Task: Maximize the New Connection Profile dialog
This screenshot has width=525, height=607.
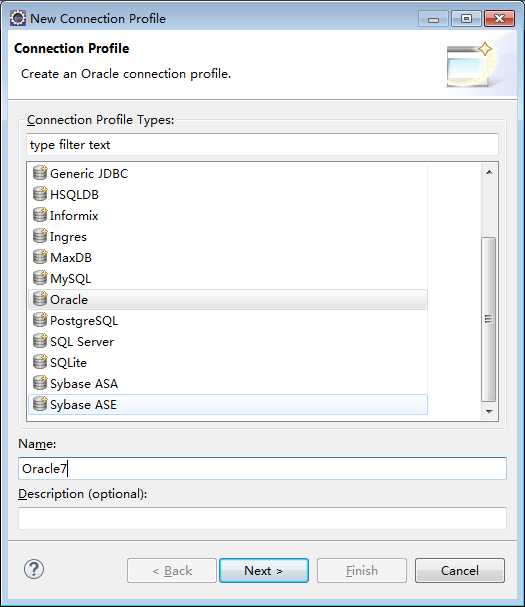Action: pos(467,19)
